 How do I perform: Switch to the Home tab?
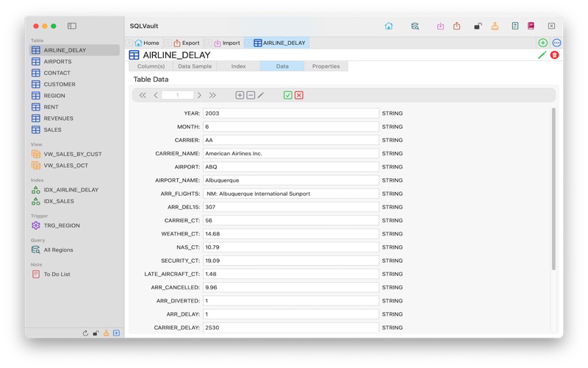coord(147,43)
